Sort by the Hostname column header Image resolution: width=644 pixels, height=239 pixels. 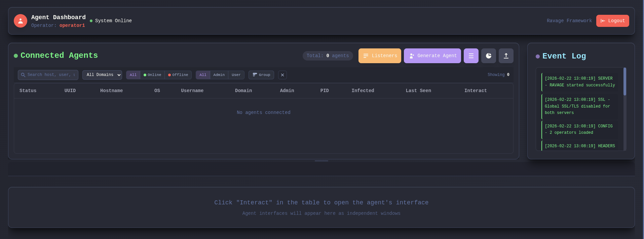click(x=111, y=91)
